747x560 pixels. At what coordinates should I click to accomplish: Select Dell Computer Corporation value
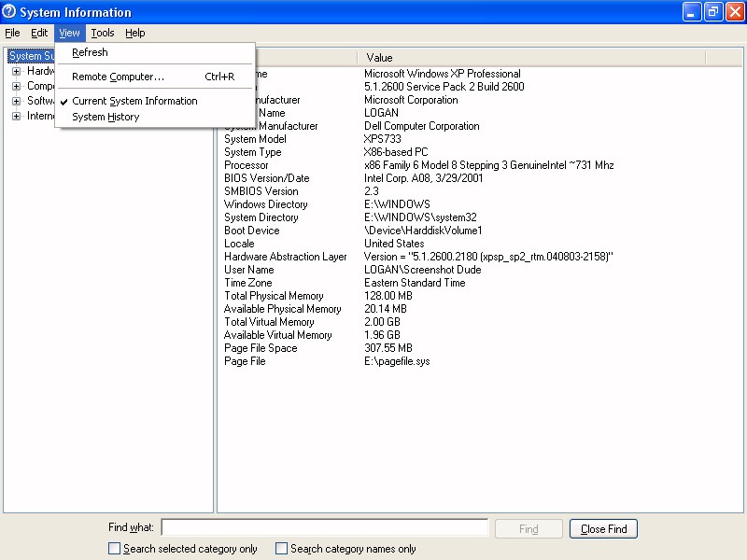(422, 126)
